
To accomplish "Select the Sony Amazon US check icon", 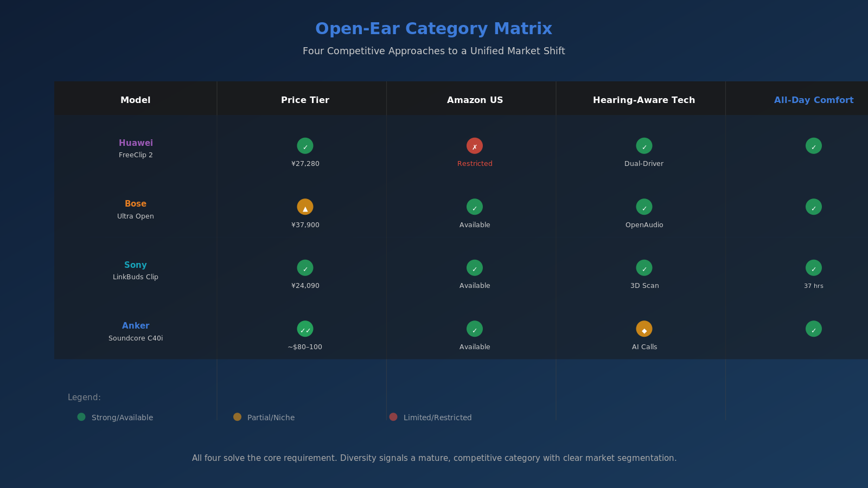I will tap(475, 268).
